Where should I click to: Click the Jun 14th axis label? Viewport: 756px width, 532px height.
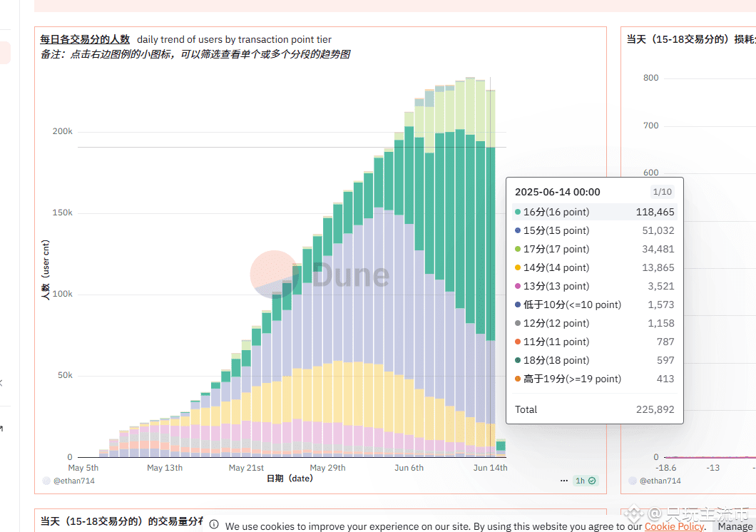[491, 468]
